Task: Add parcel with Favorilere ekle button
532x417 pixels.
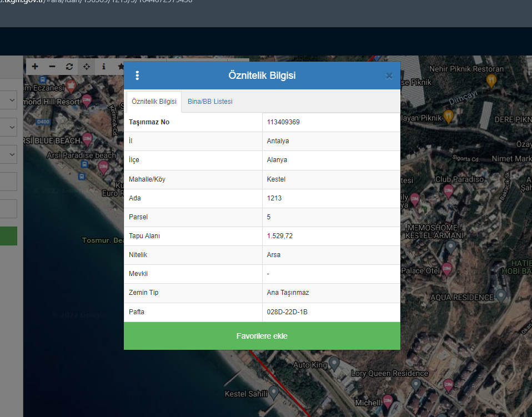Action: [262, 336]
